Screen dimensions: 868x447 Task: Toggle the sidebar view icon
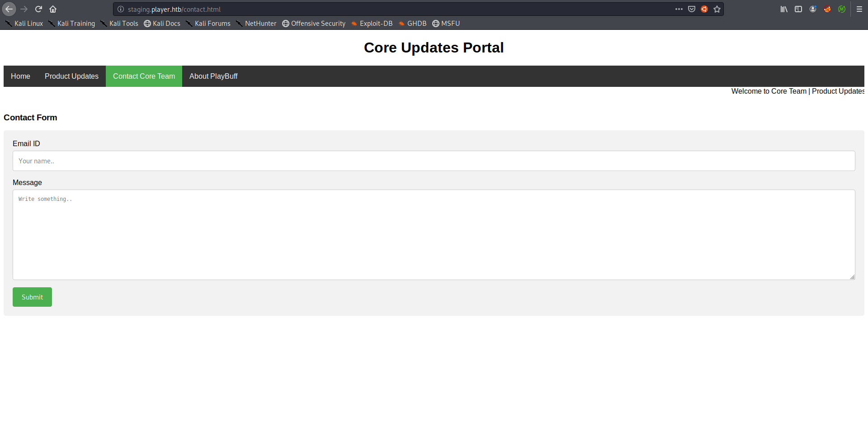pos(798,9)
